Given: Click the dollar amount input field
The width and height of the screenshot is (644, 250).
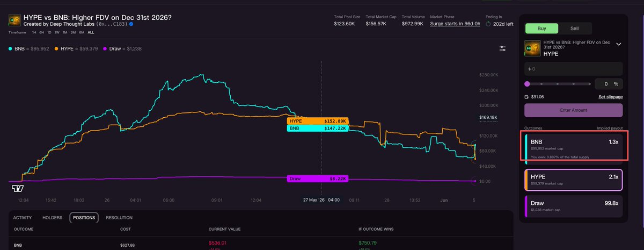Looking at the screenshot, I should (x=574, y=69).
